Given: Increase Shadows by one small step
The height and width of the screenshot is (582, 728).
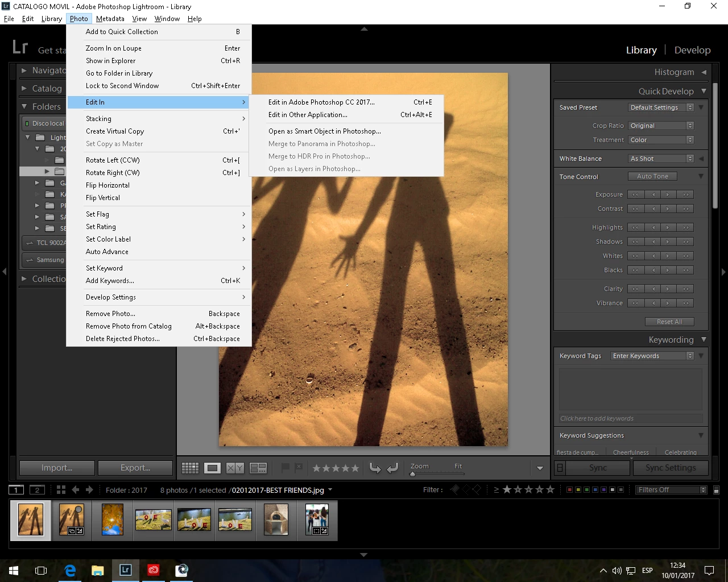Looking at the screenshot, I should pyautogui.click(x=668, y=242).
